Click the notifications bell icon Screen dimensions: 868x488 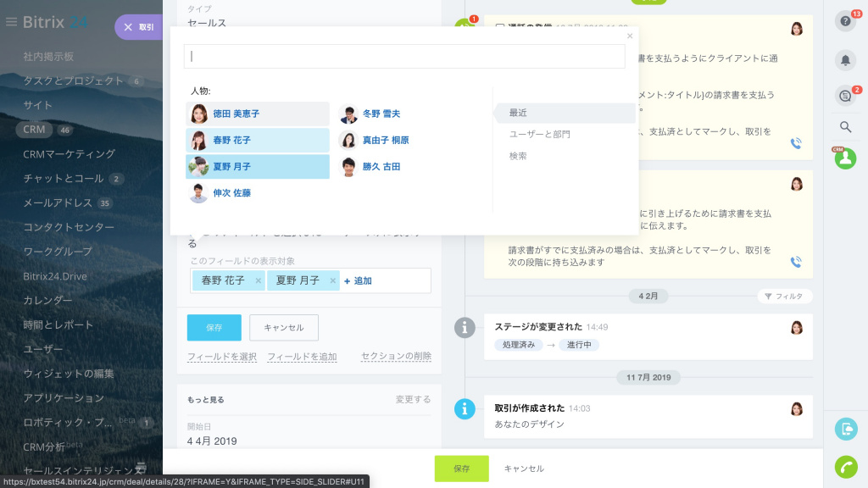[845, 59]
